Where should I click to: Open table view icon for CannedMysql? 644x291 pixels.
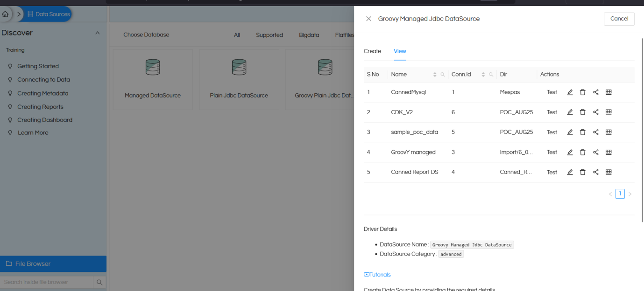[x=609, y=92]
